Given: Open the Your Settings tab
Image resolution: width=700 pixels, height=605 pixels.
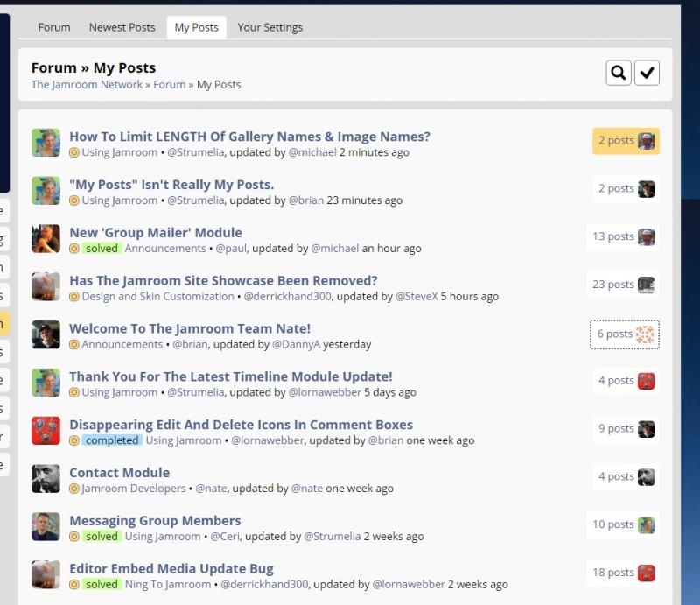Looking at the screenshot, I should pos(270,27).
